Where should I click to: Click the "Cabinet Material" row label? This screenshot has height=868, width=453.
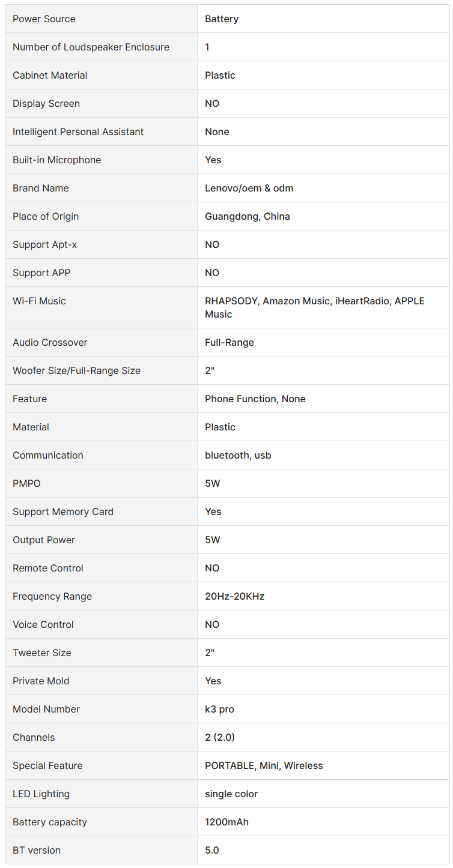(x=50, y=76)
